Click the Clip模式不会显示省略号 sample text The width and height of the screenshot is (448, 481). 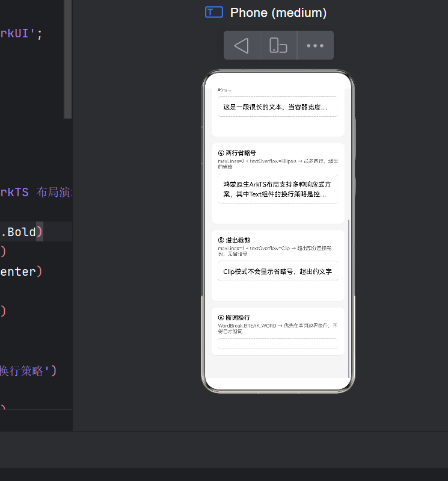click(x=278, y=271)
